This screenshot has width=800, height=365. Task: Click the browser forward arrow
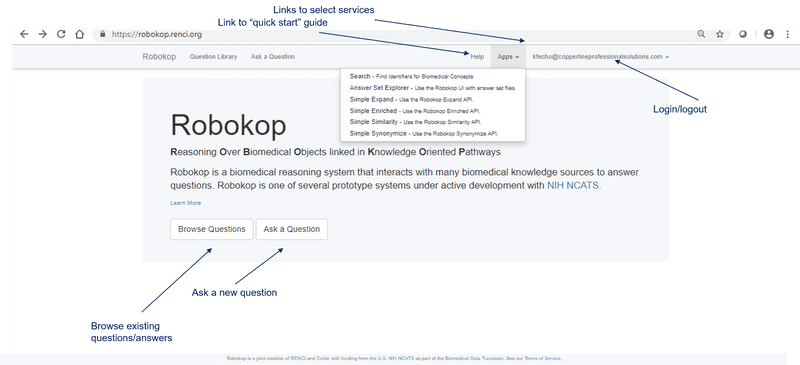click(43, 34)
